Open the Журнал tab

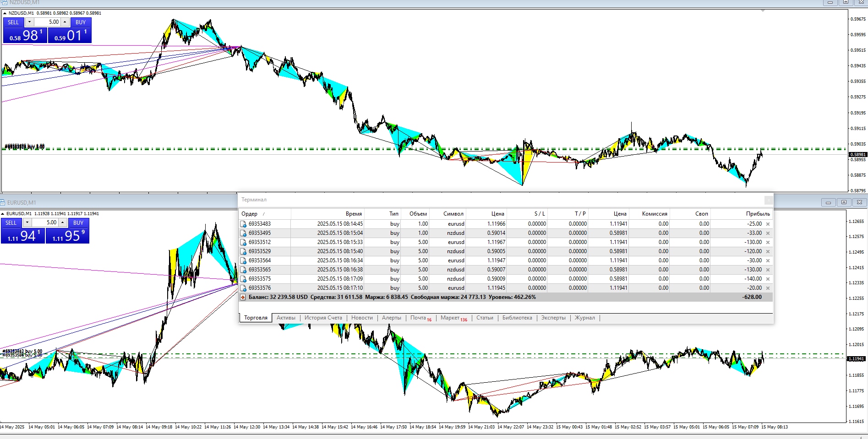(585, 318)
